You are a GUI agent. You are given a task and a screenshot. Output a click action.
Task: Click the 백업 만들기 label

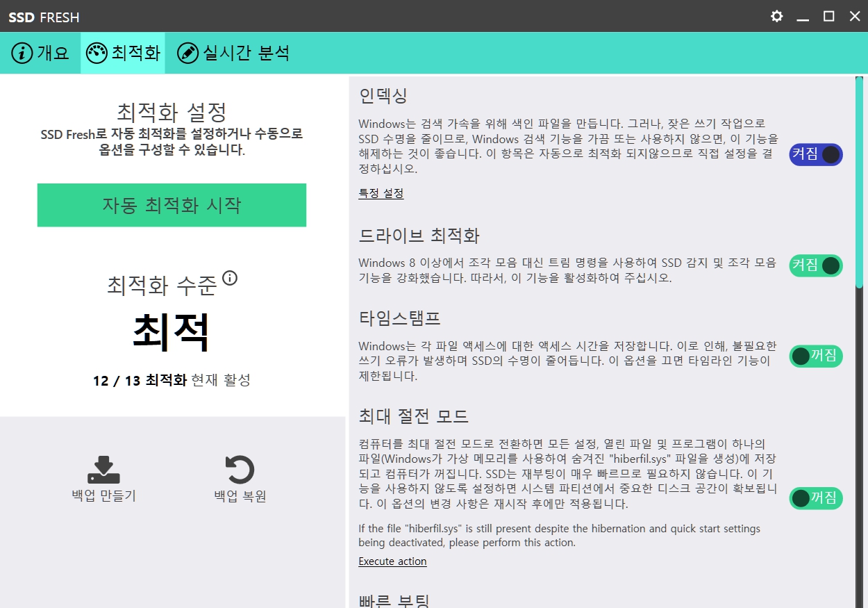pyautogui.click(x=104, y=496)
